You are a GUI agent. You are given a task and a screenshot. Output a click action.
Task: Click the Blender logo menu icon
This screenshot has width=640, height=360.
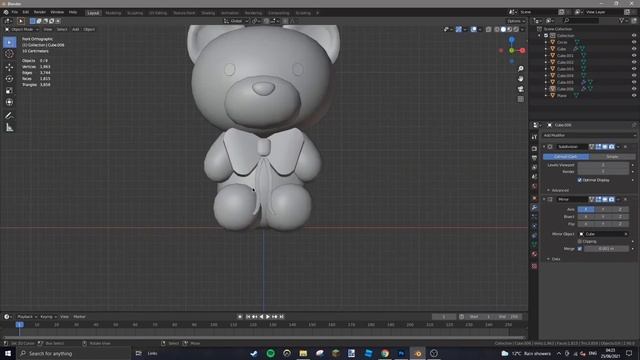[6, 12]
